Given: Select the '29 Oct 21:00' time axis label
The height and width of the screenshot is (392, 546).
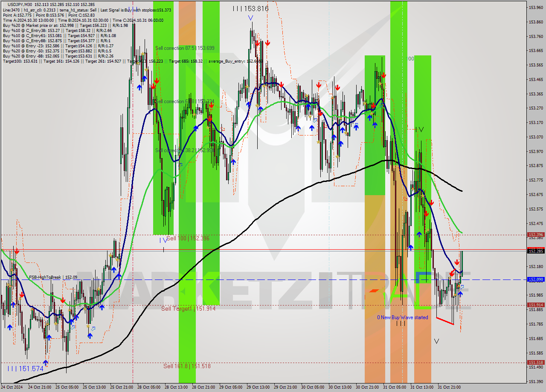Looking at the screenshot, I should (285, 387).
